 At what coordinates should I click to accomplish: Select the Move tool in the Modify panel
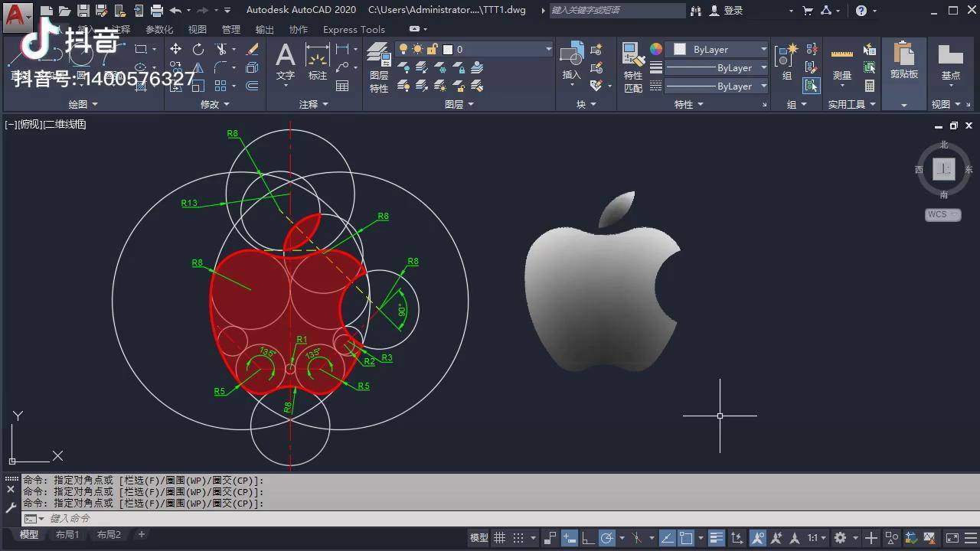[176, 48]
